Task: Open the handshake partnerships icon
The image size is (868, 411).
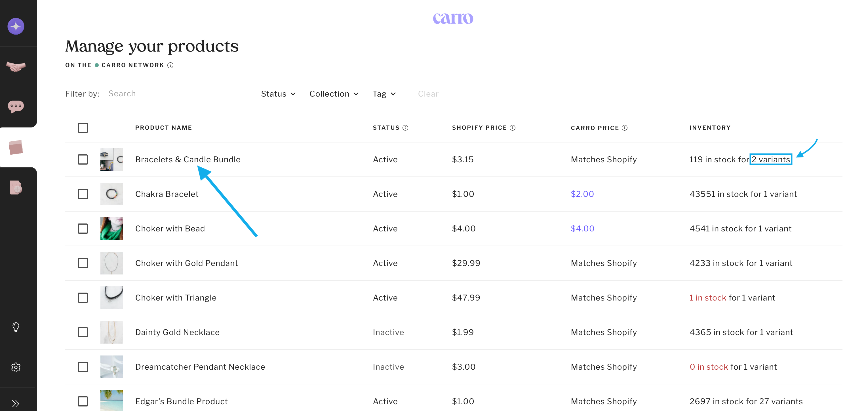Action: tap(16, 67)
